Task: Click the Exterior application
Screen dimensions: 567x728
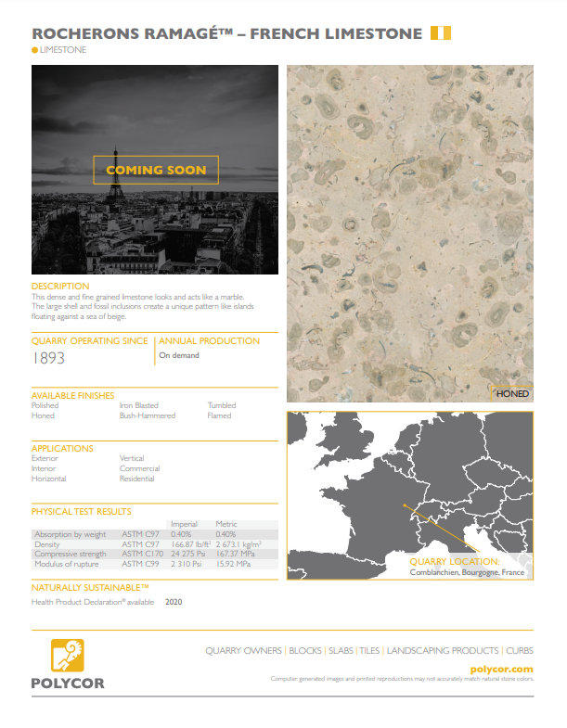Action: (x=45, y=458)
